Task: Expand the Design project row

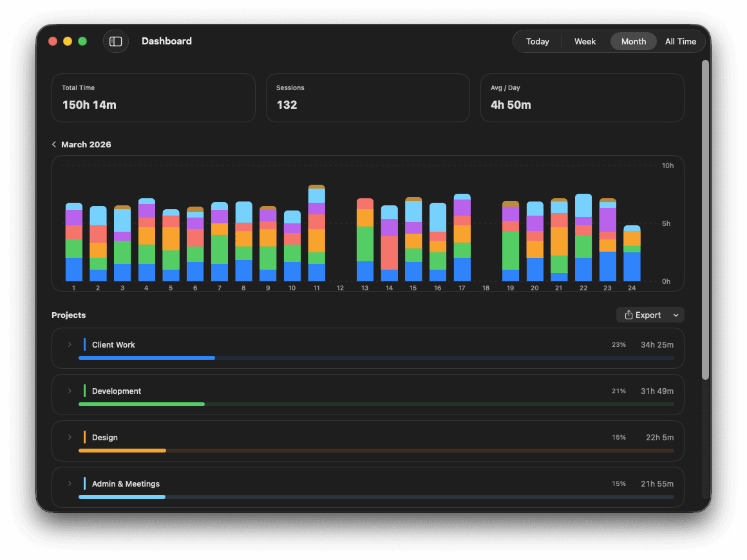Action: tap(70, 438)
